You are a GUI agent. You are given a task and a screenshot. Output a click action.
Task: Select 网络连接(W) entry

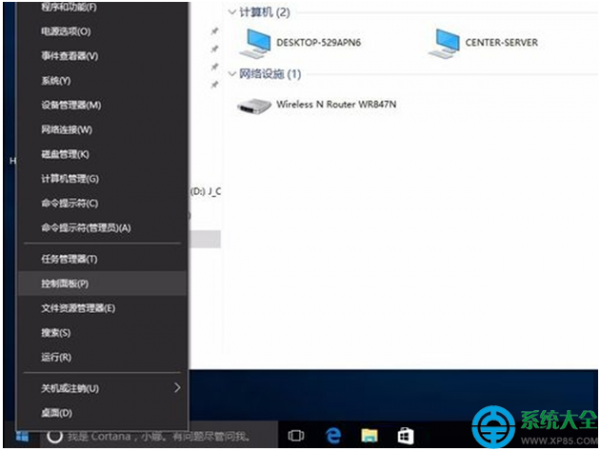pyautogui.click(x=103, y=130)
